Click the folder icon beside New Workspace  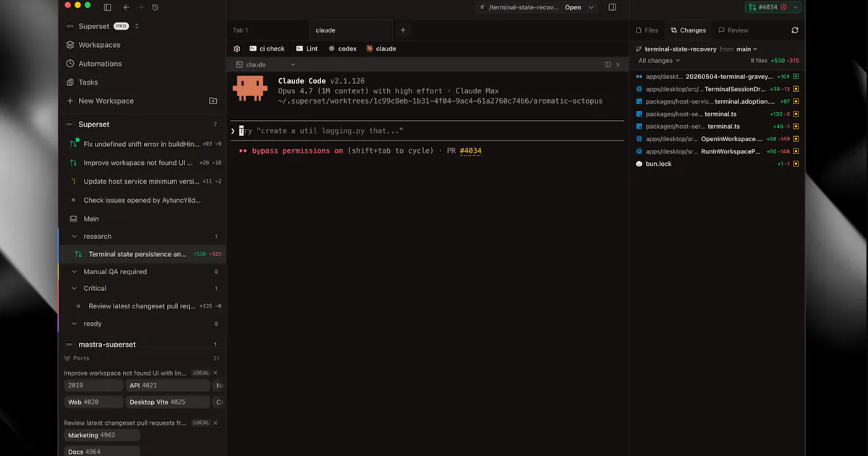(x=213, y=101)
